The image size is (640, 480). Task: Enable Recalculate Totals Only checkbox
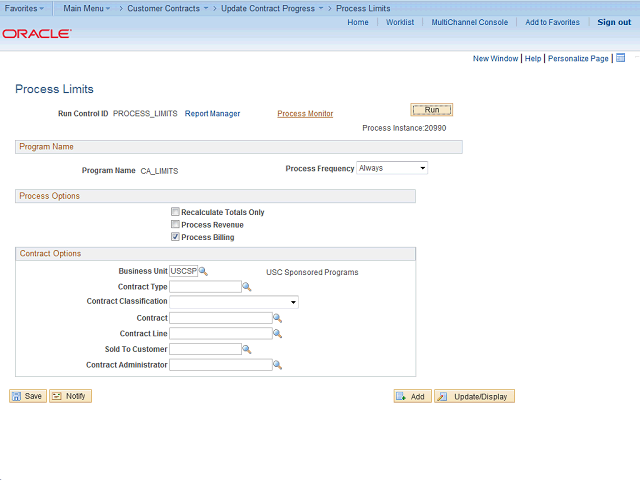pyautogui.click(x=175, y=211)
